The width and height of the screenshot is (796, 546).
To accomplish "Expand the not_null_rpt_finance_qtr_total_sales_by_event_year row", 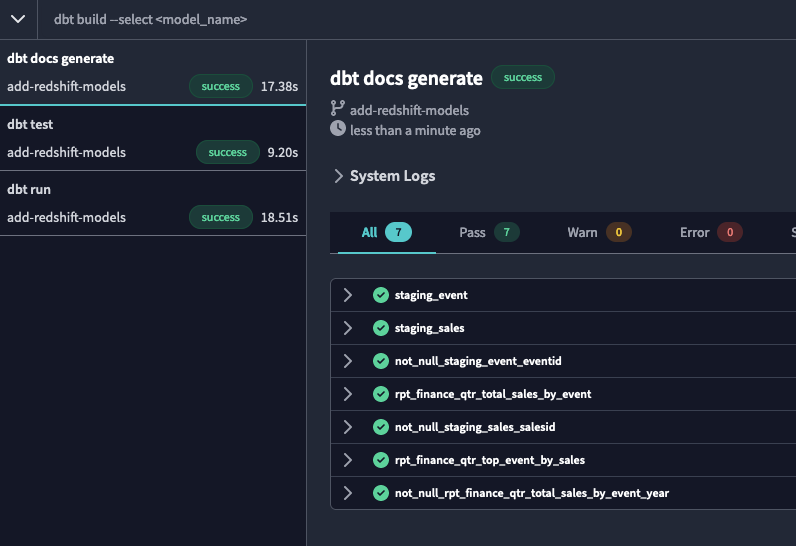I will click(x=348, y=493).
